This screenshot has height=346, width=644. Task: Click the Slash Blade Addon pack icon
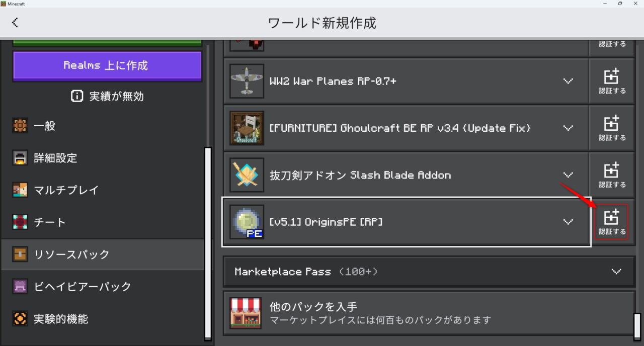(x=247, y=175)
